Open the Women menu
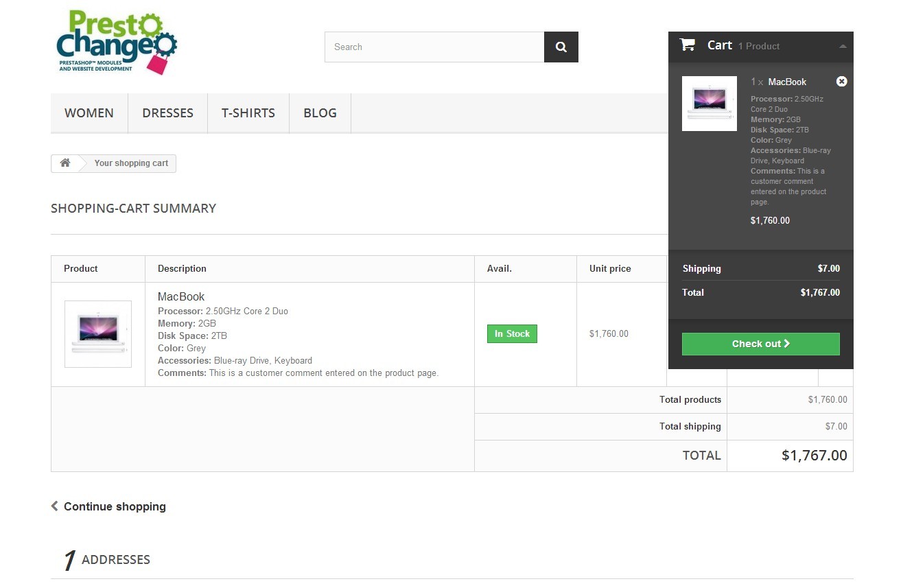This screenshot has width=914, height=588. (x=89, y=113)
